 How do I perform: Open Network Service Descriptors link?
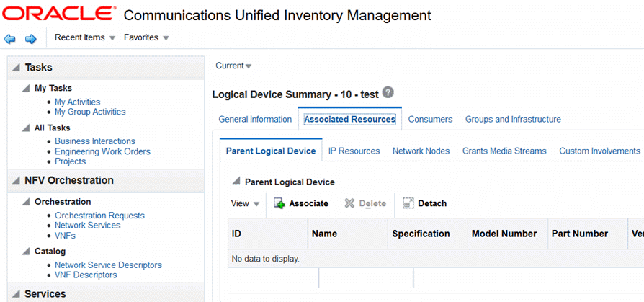click(109, 265)
